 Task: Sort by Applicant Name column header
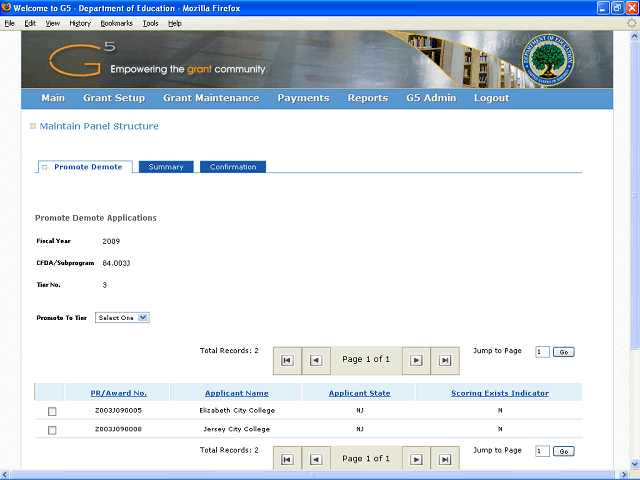click(237, 393)
